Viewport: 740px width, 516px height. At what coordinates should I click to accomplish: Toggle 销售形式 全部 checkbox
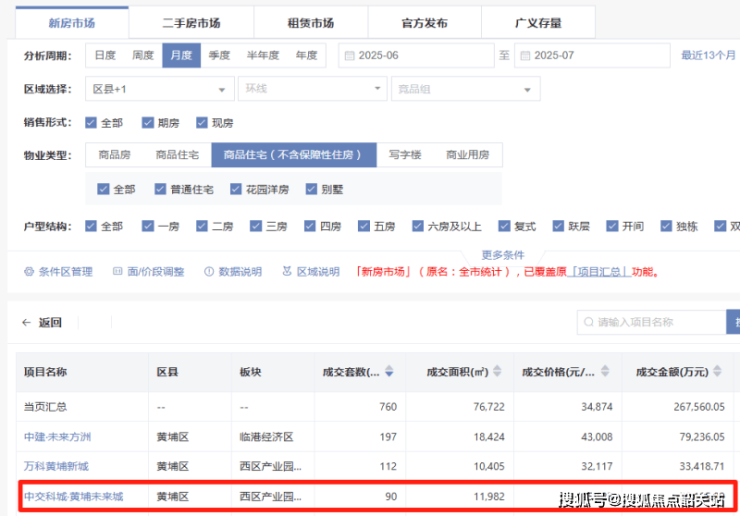[91, 123]
